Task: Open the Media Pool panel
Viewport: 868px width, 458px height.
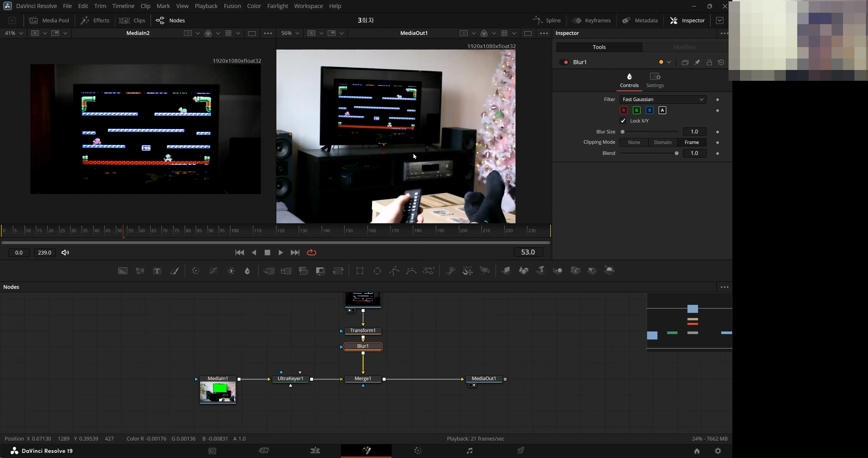Action: coord(49,21)
